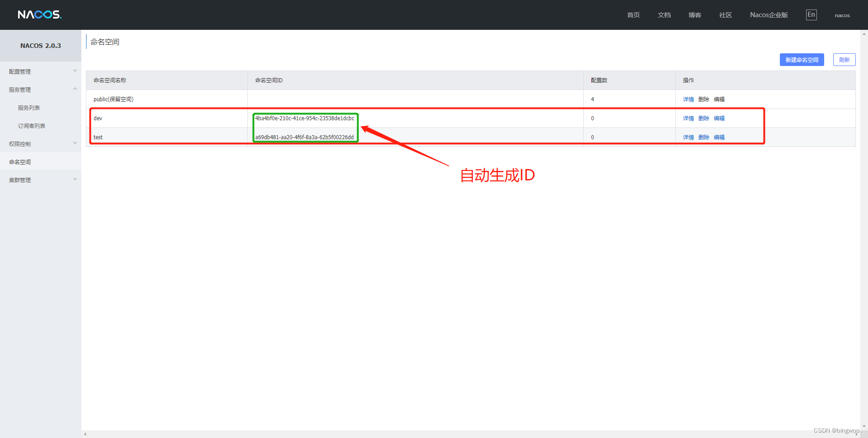Image resolution: width=868 pixels, height=438 pixels.
Task: Expand the 配置管理 menu chevron
Action: (75, 71)
